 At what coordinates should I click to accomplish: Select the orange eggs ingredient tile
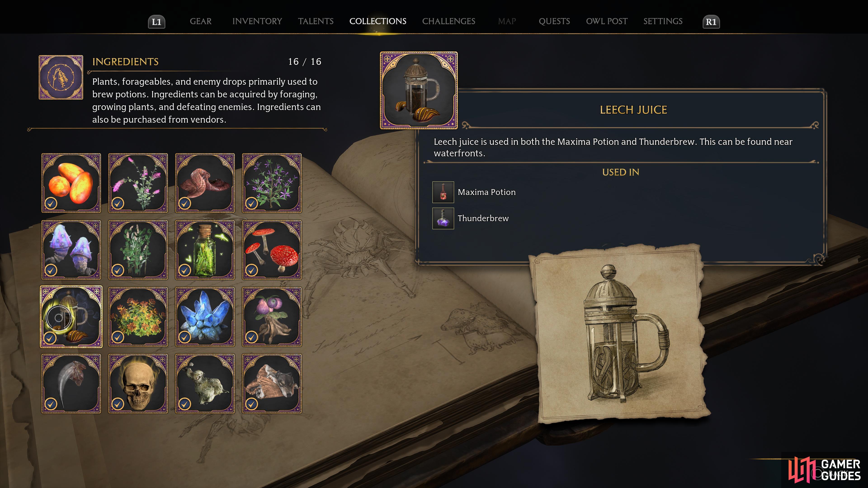71,183
